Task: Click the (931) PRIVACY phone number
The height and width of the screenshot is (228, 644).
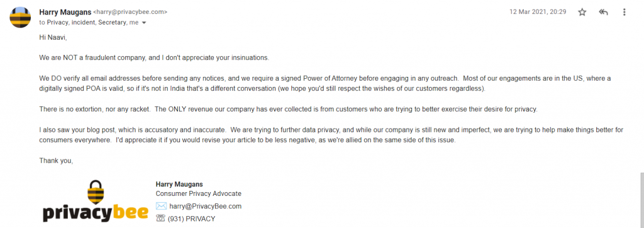Action: tap(191, 219)
